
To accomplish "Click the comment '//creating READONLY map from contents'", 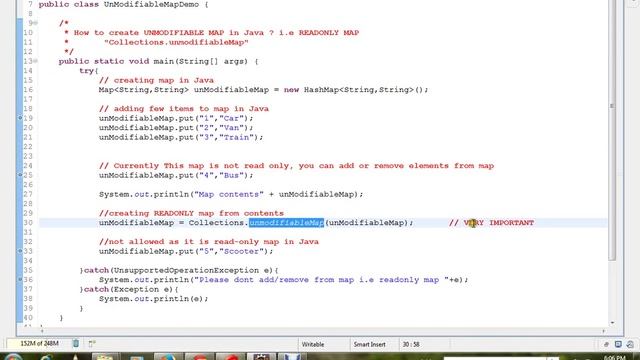I will click(x=191, y=213).
